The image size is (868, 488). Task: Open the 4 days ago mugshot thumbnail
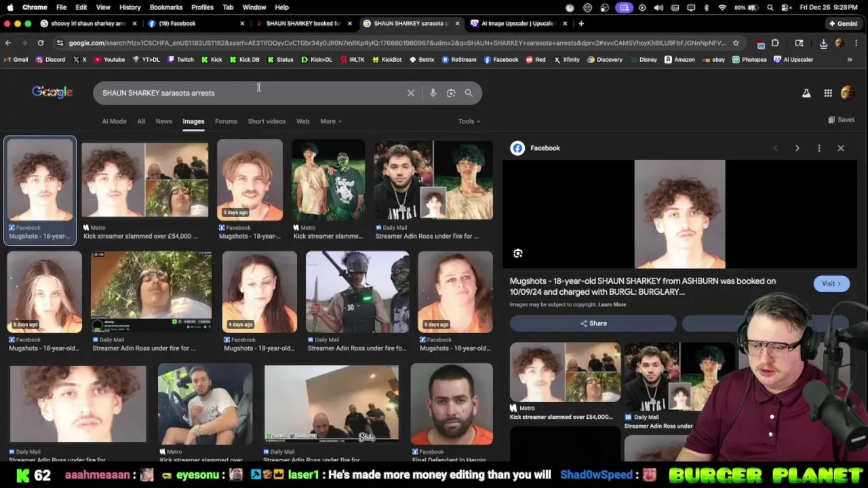[260, 292]
